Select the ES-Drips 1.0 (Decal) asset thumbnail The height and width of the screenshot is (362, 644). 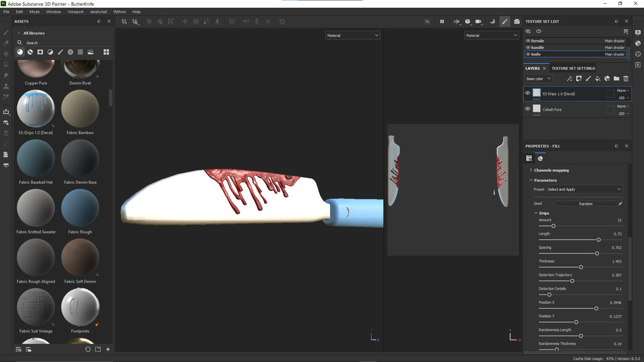click(36, 109)
